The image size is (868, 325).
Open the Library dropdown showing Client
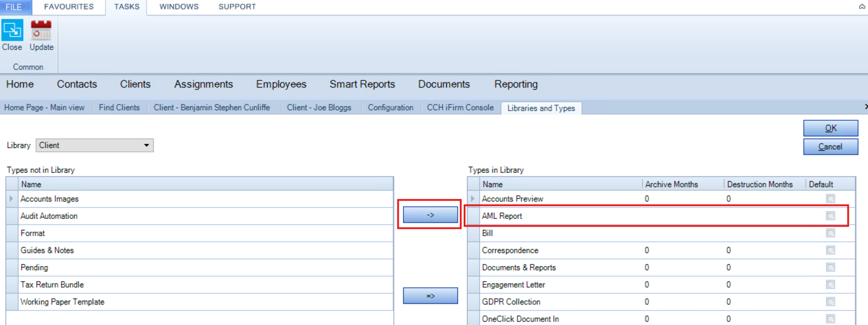(95, 146)
